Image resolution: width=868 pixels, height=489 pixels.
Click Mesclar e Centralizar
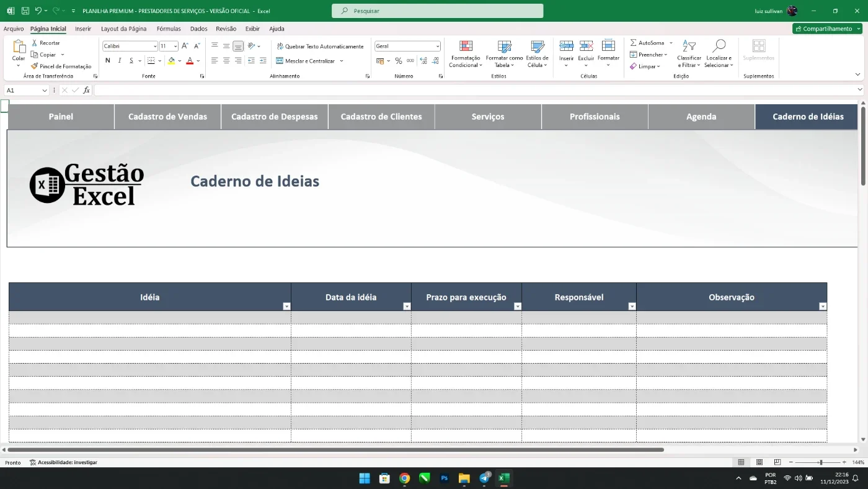coord(306,61)
